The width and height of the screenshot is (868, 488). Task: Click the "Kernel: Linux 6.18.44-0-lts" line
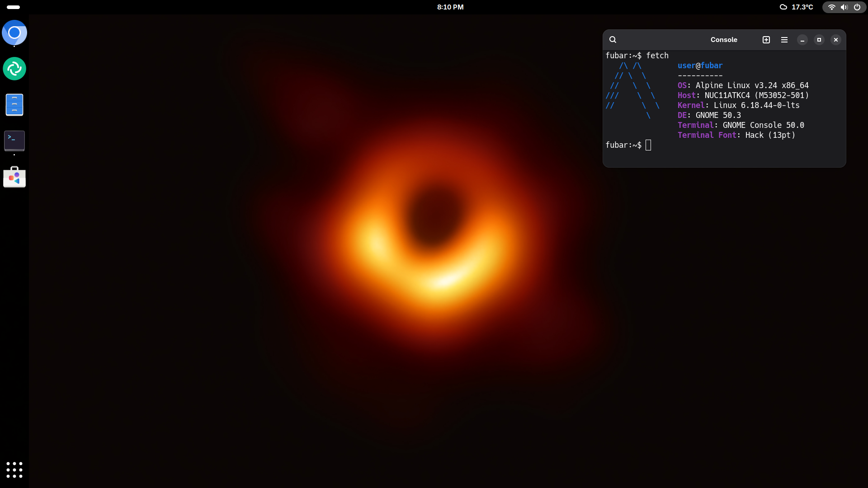739,105
